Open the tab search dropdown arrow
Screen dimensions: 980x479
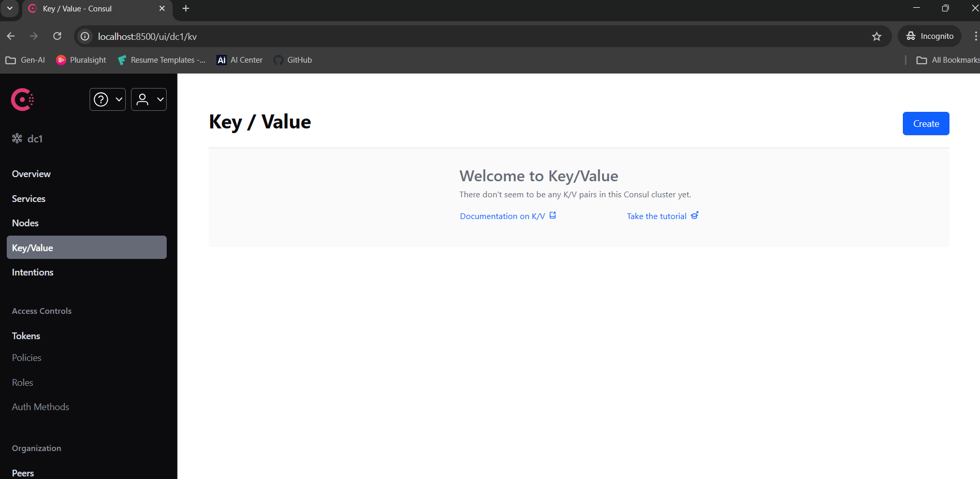10,8
